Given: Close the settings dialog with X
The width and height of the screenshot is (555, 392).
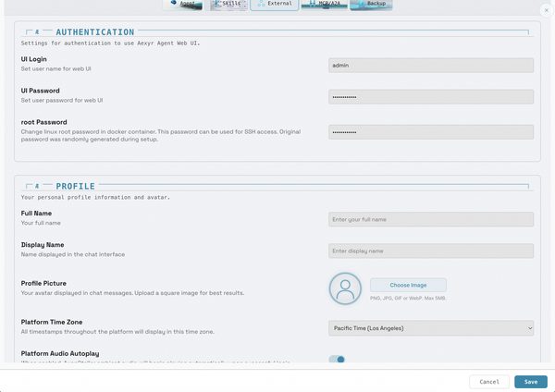Looking at the screenshot, I should coord(546,10).
